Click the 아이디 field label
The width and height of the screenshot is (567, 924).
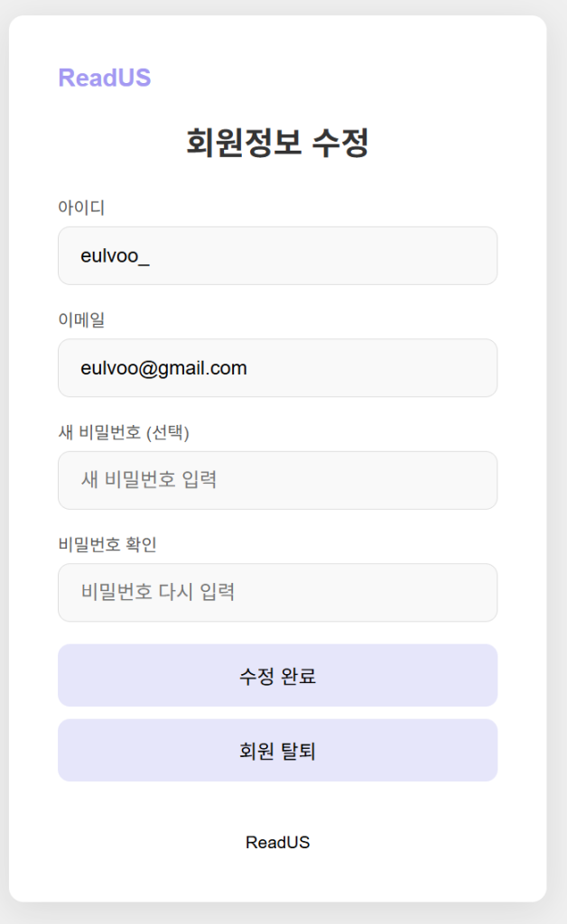click(81, 208)
